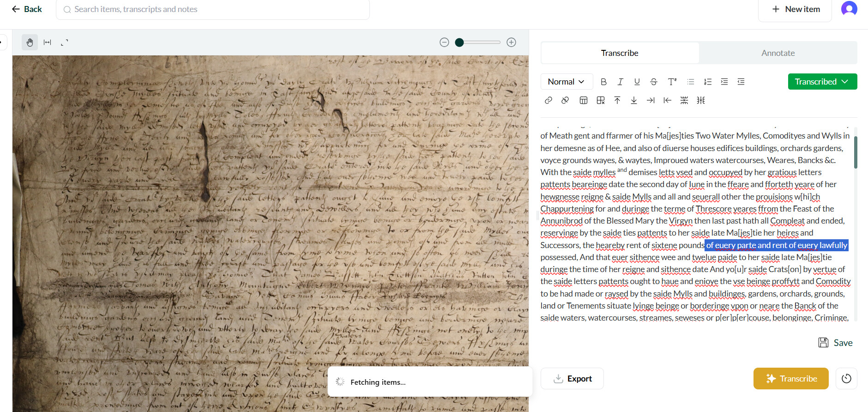Viewport: 868px width, 412px height.
Task: Enter fullscreen image view
Action: tap(65, 42)
